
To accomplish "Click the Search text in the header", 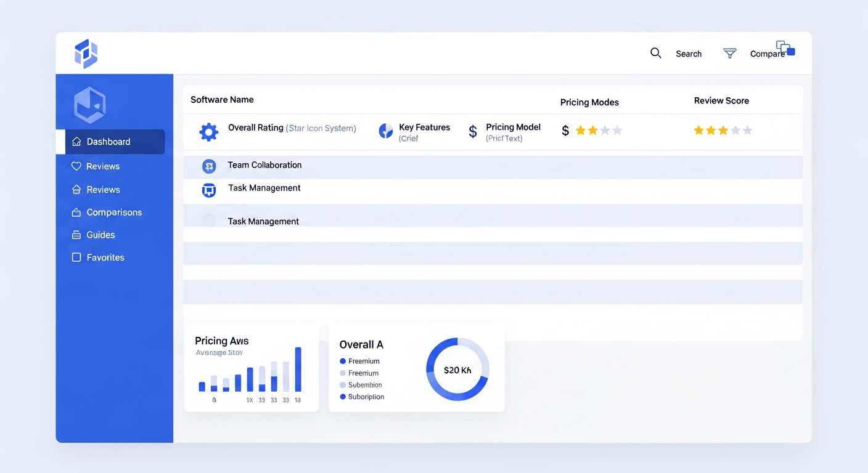I will [689, 54].
